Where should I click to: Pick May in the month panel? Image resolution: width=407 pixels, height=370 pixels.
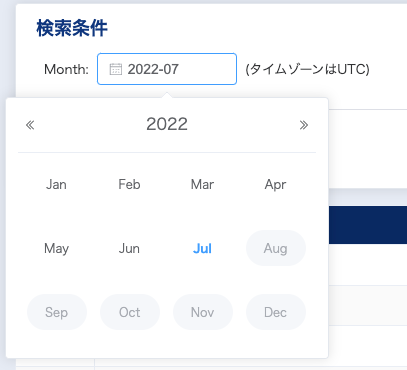(x=56, y=248)
